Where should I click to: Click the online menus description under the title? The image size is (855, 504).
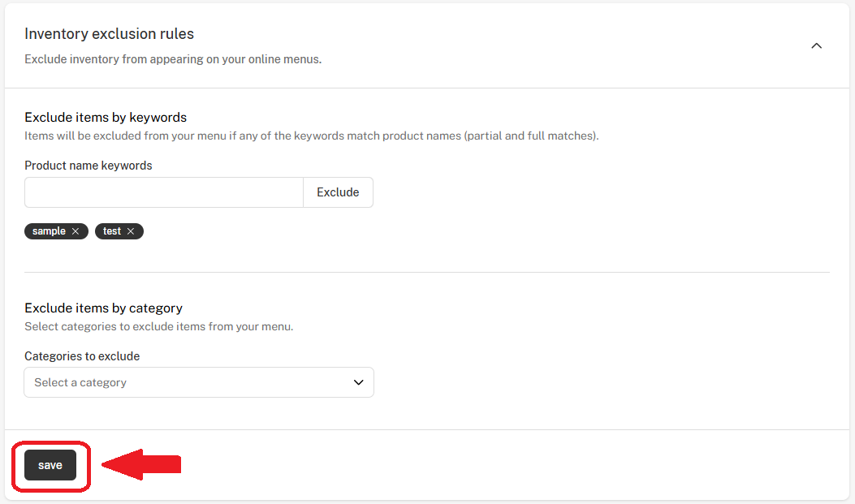[x=173, y=59]
